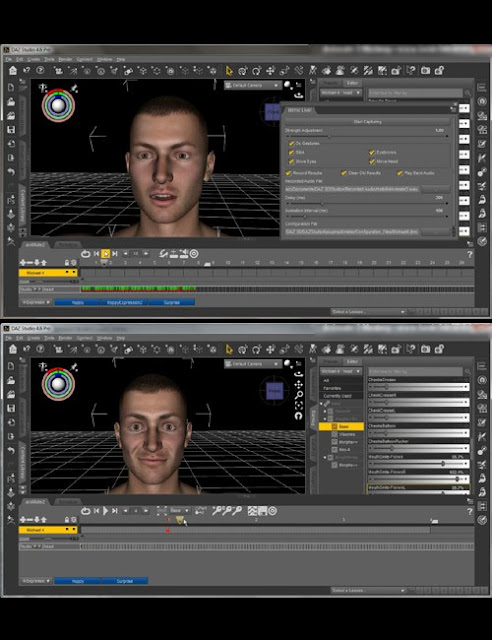
Task: Select the HappyExpression2 aniBlock in top window
Action: [x=125, y=302]
